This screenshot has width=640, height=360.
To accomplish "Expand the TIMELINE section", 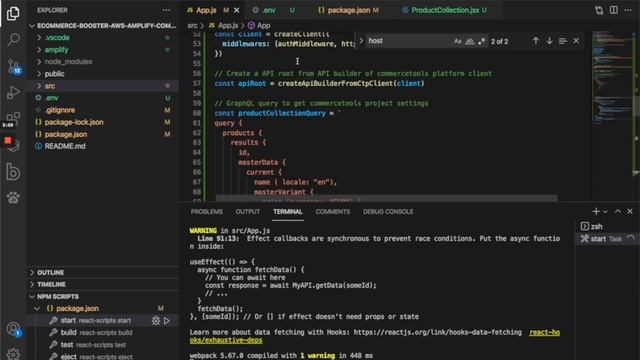I will coord(103,284).
